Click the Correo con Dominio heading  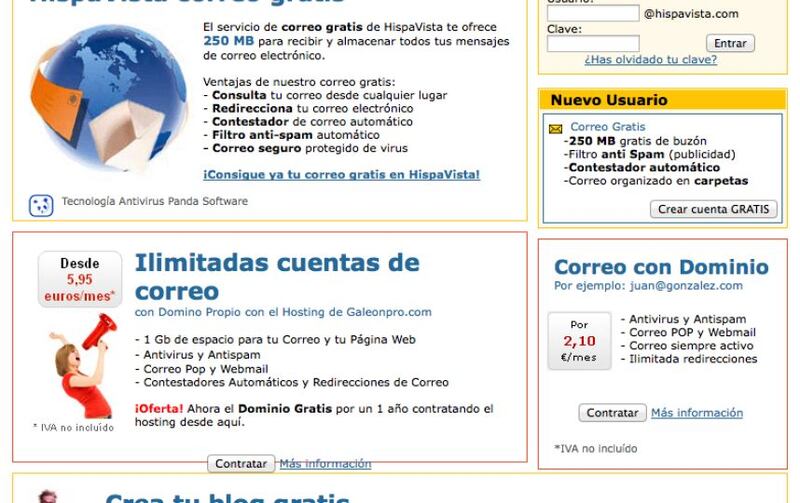coord(661,267)
